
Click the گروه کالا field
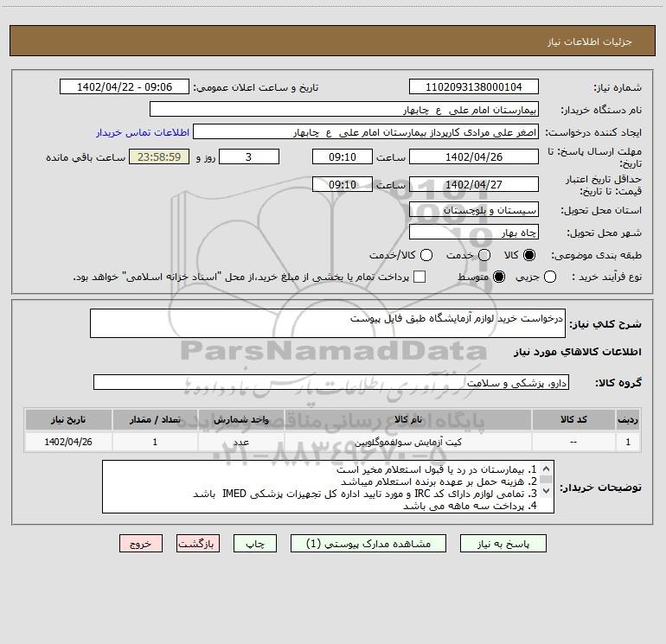click(331, 382)
